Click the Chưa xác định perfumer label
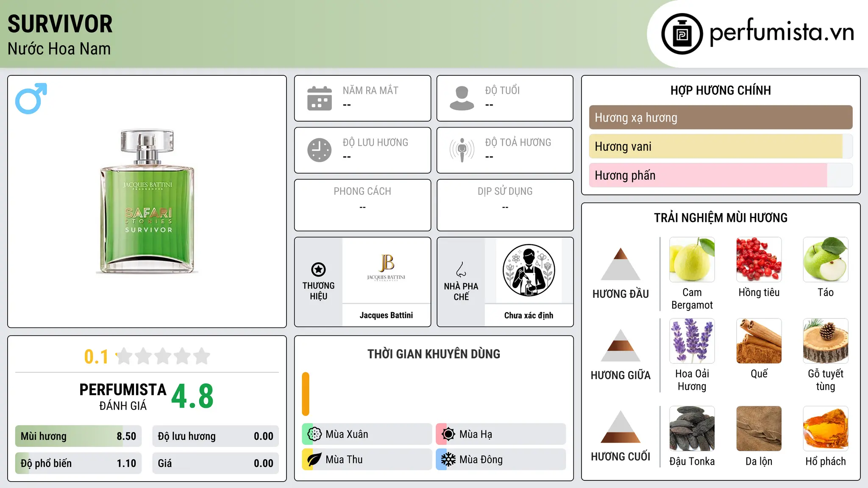 point(529,315)
